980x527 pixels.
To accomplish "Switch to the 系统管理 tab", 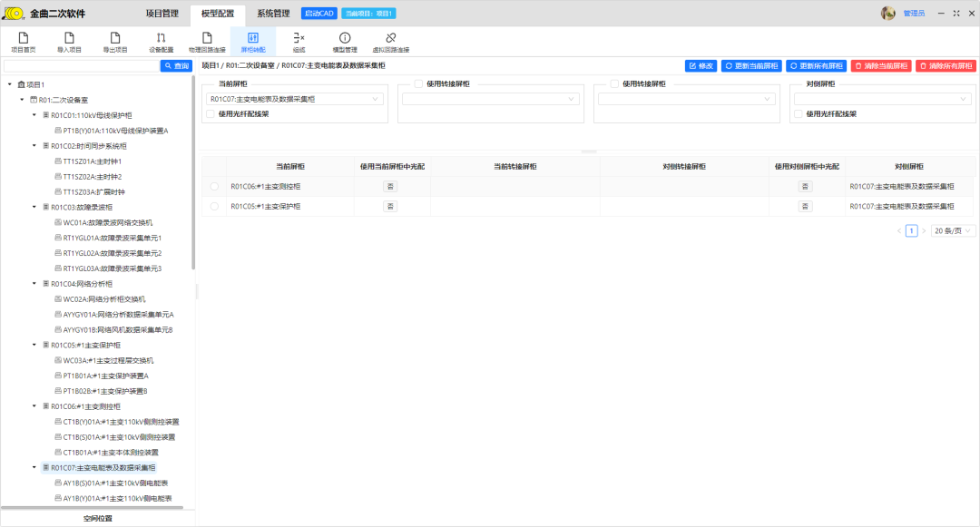I will click(273, 14).
